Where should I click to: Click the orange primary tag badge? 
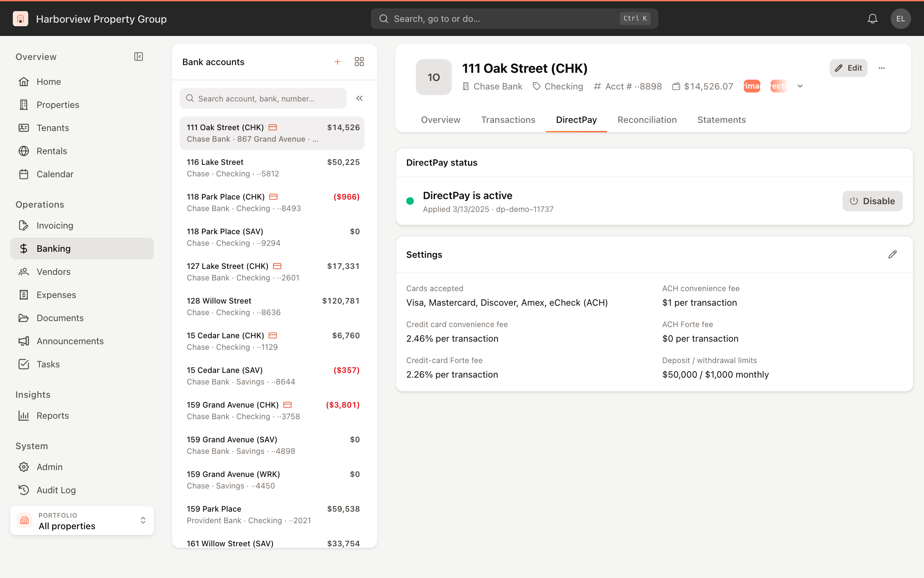pos(752,86)
